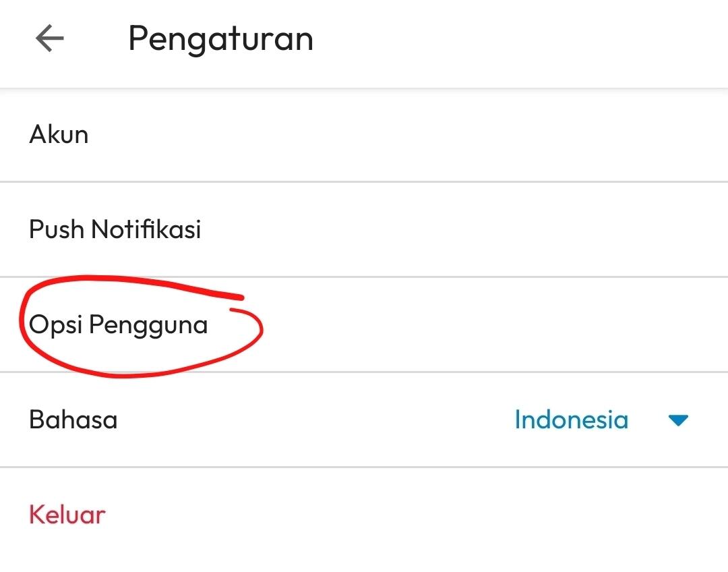Image resolution: width=728 pixels, height=572 pixels.
Task: Tap the red circle annotation area
Action: coord(135,326)
